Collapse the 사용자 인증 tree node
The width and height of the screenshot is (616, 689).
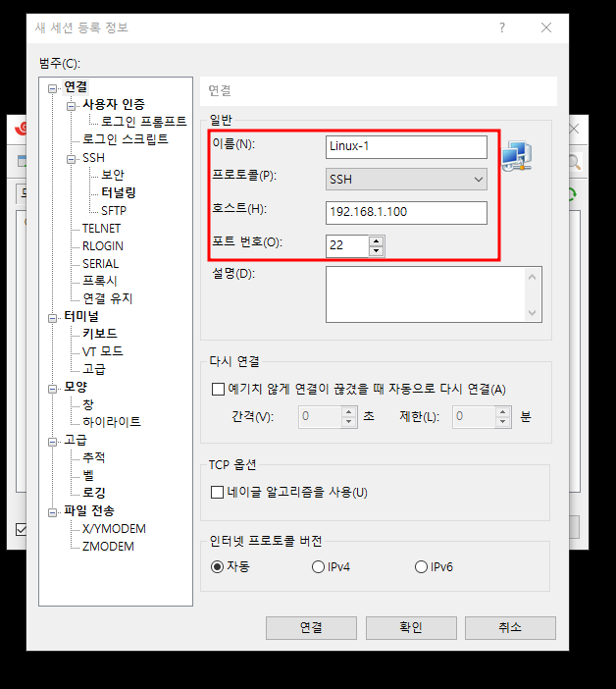(x=71, y=106)
